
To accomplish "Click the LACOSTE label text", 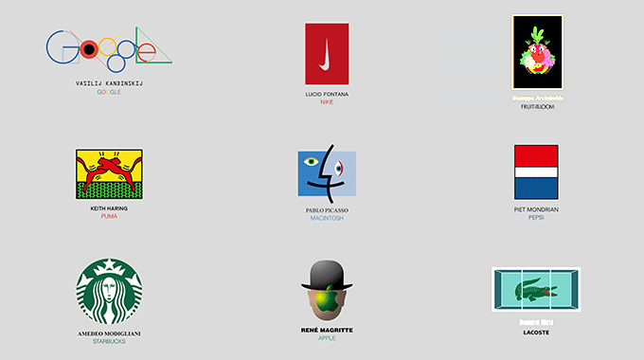I will click(x=536, y=333).
